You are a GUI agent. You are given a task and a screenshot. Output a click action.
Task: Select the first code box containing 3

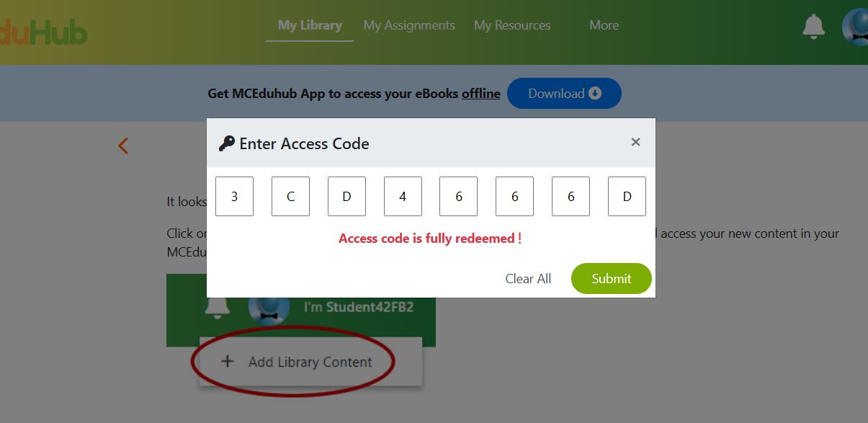point(234,196)
